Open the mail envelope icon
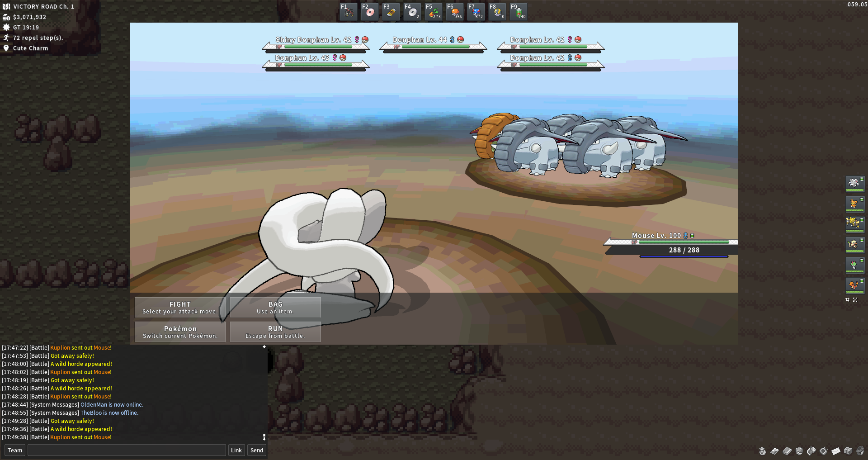Screen dimensions: 868x460 835,451
